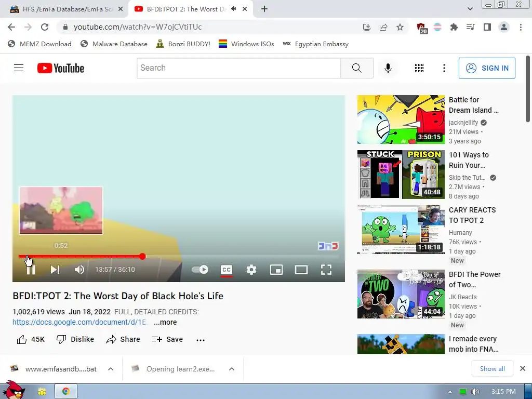Open more actions ellipsis below the video

point(201,340)
